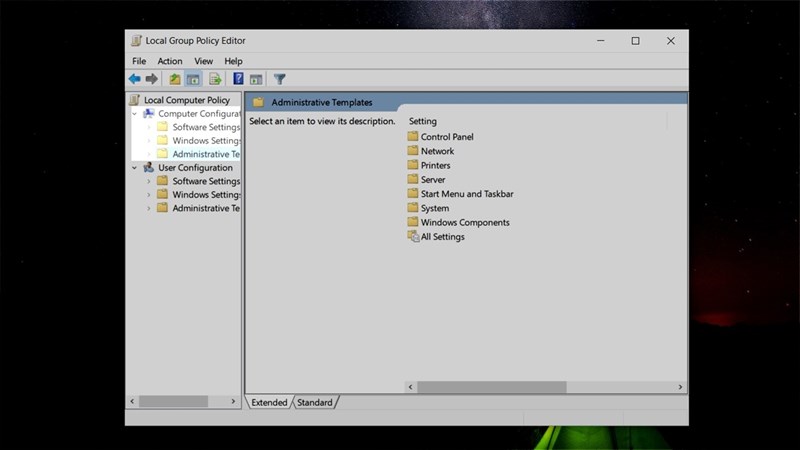Click the Filter funnel icon
800x450 pixels.
pos(280,79)
